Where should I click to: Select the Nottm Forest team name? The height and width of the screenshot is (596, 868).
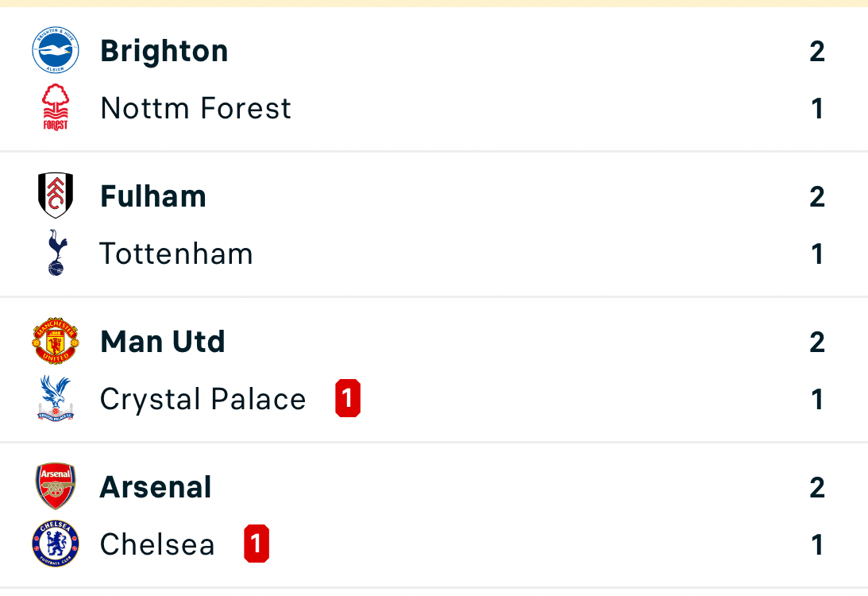(x=196, y=108)
